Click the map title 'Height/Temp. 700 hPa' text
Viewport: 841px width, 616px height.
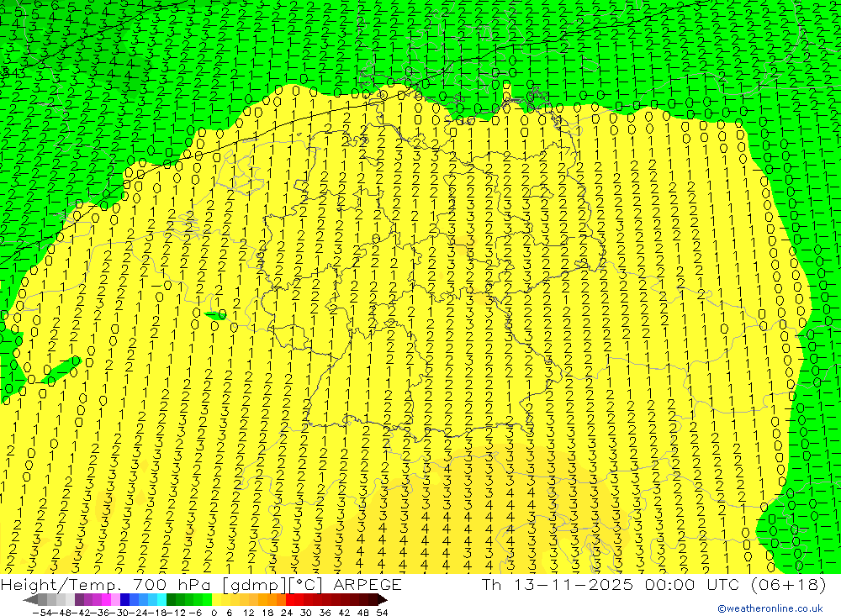click(108, 585)
